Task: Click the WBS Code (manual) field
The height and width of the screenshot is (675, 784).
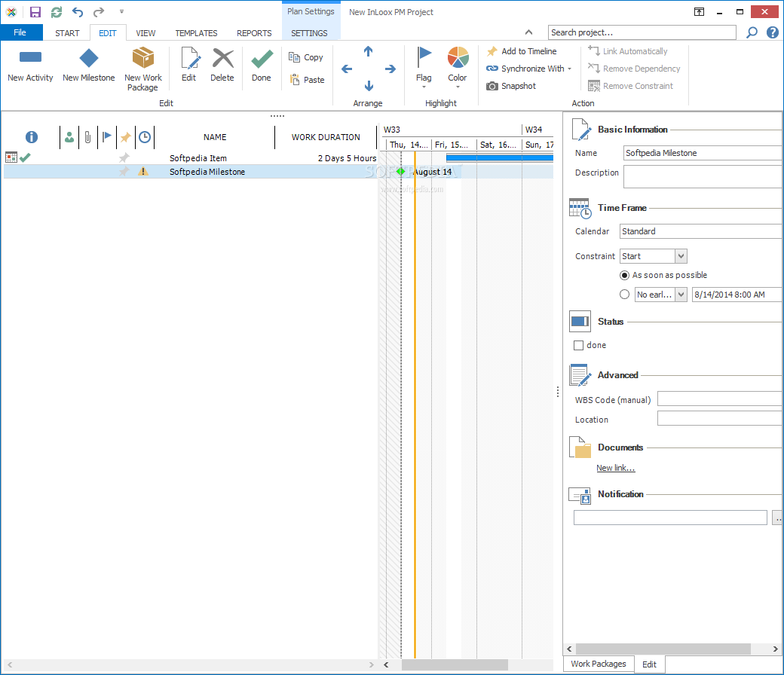Action: click(x=719, y=399)
